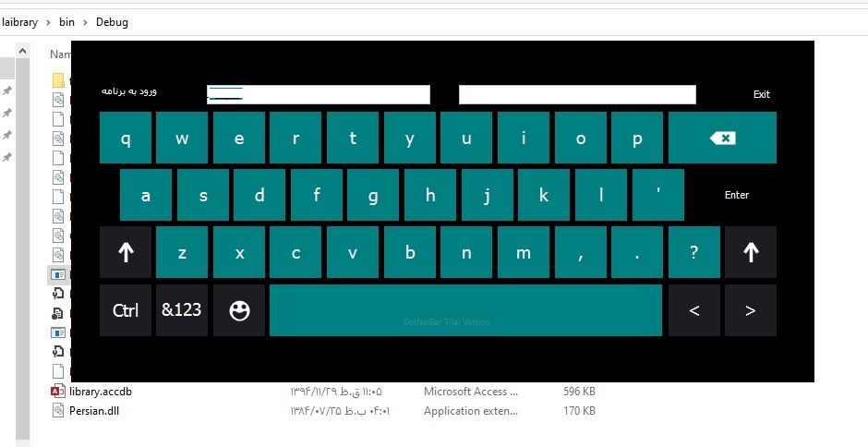868x447 pixels.
Task: Expand the chevron after bin breadcrumb
Action: coord(85,23)
